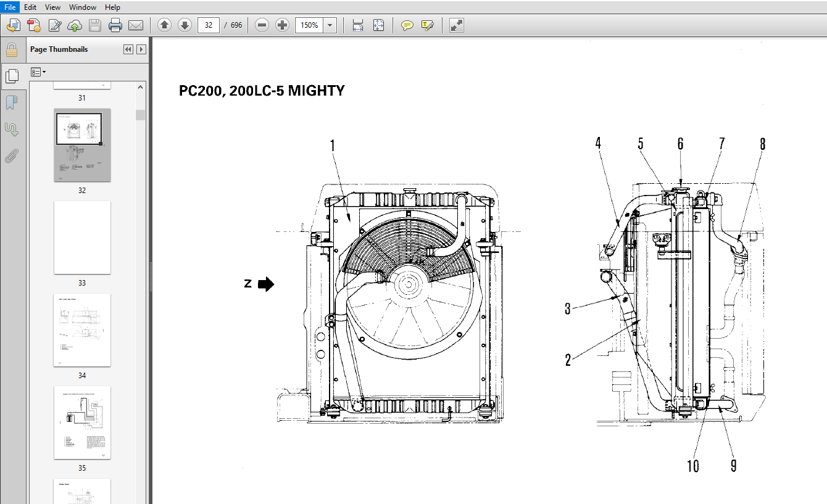Select the page 35 thumbnail
The width and height of the screenshot is (827, 504).
tap(82, 423)
